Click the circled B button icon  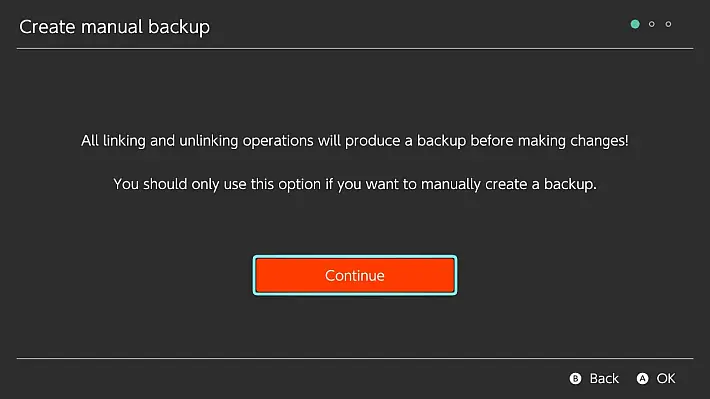pos(575,379)
